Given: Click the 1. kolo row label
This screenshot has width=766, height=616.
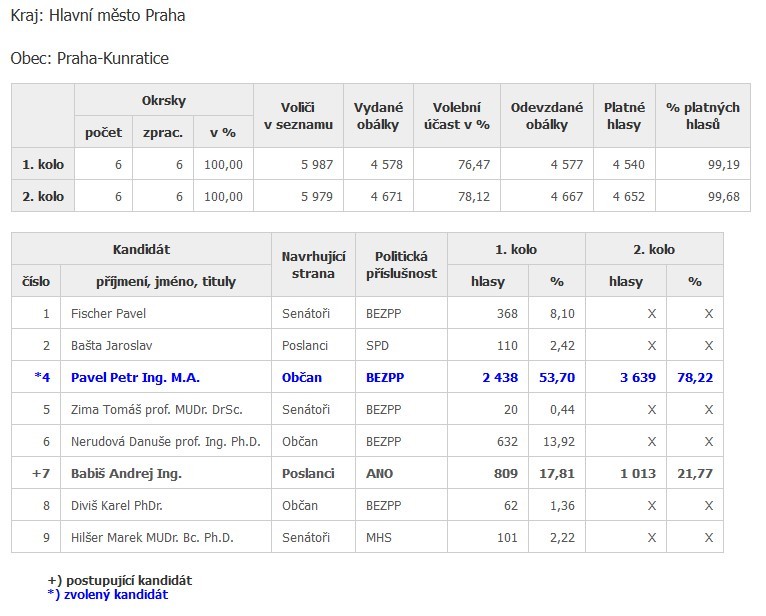Looking at the screenshot, I should 43,164.
